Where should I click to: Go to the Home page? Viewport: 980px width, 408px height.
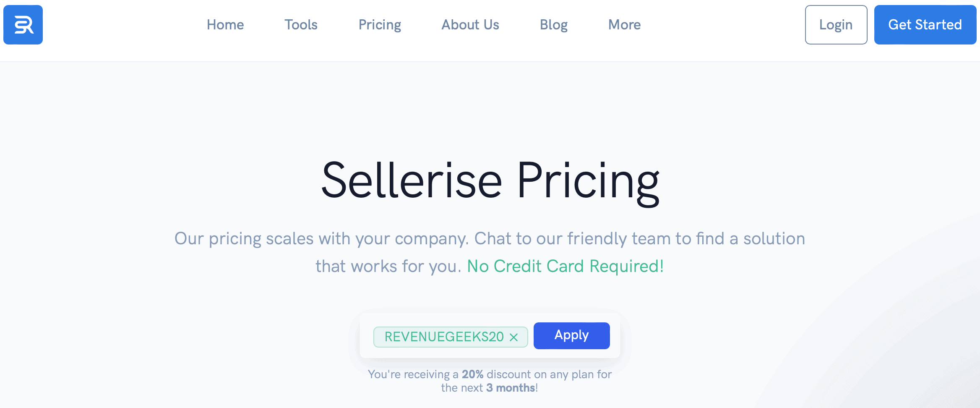click(x=225, y=25)
